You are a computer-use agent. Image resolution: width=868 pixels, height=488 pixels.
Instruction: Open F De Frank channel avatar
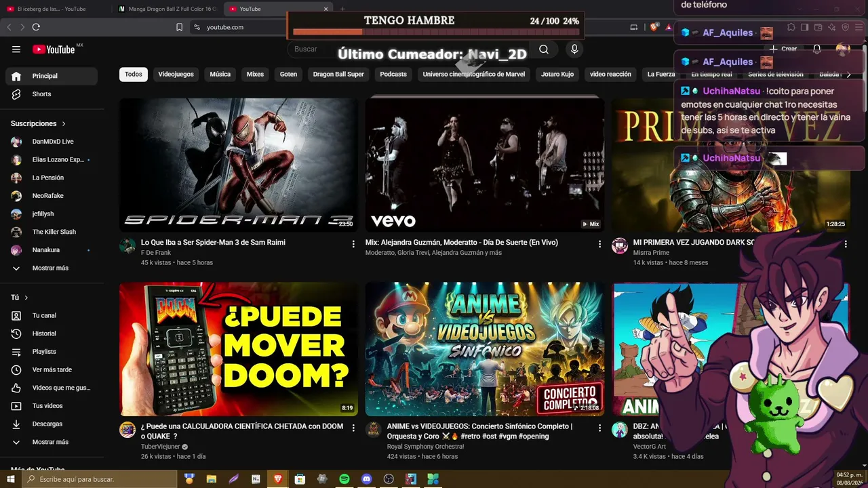click(x=127, y=245)
